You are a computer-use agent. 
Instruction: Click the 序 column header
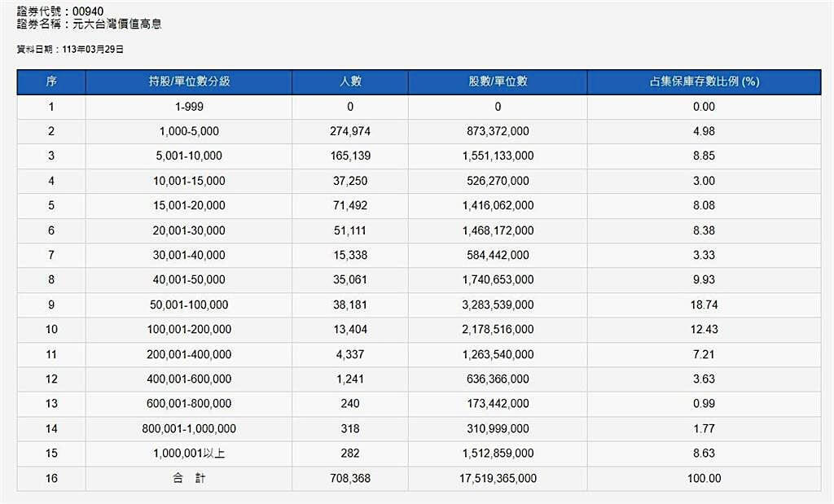pos(51,82)
